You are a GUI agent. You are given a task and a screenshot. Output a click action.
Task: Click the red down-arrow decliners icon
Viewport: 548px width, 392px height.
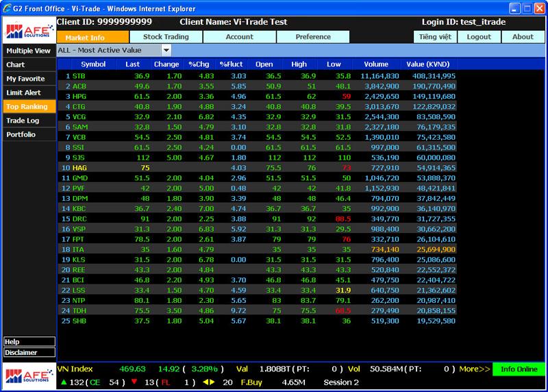134,382
